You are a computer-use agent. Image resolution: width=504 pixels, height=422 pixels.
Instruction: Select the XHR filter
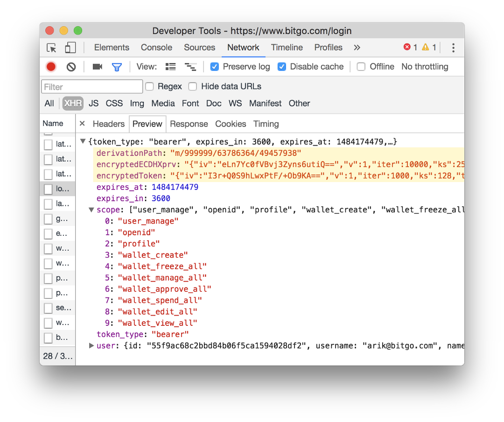coord(73,103)
